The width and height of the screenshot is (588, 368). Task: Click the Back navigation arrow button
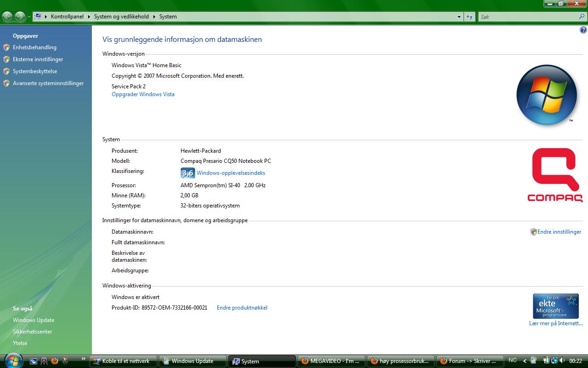click(7, 17)
